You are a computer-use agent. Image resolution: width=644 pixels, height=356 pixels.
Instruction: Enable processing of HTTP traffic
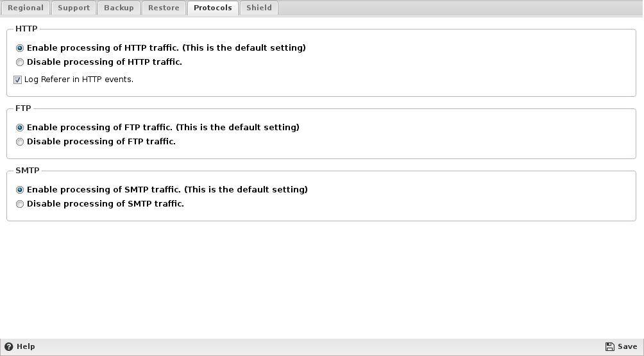tap(20, 48)
